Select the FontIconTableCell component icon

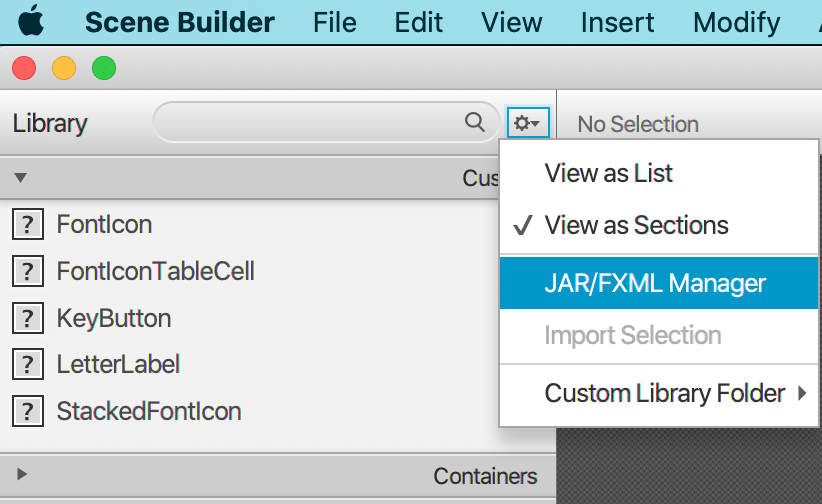click(x=28, y=271)
